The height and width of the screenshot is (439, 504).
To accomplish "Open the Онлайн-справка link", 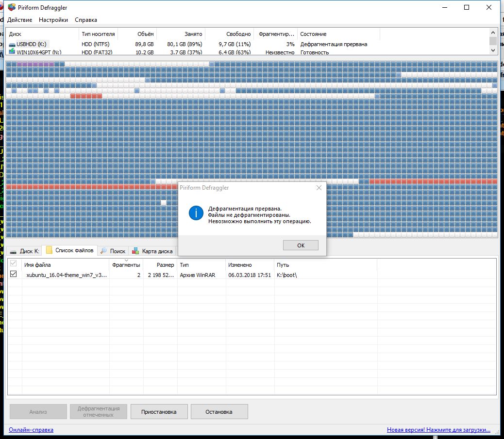I will (x=31, y=430).
